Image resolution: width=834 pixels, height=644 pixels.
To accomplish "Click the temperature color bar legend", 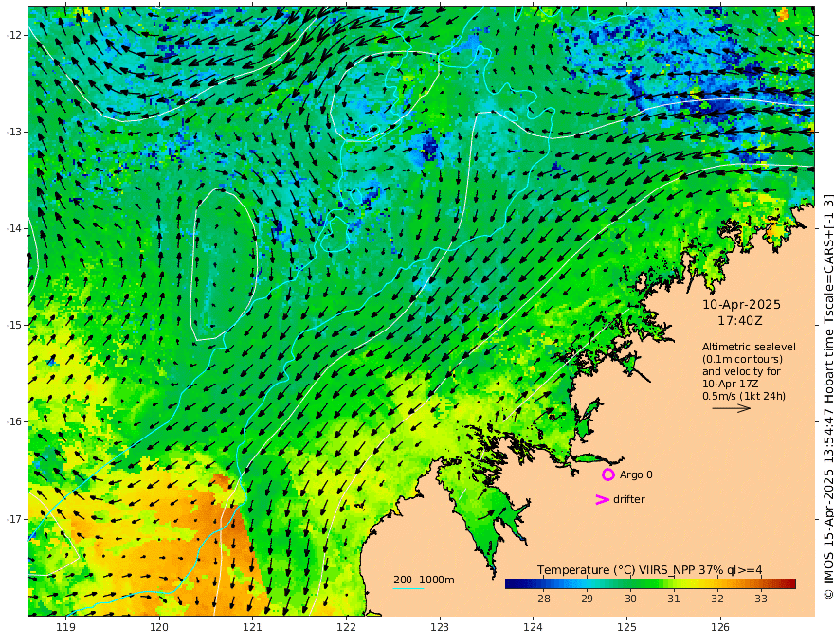I will pyautogui.click(x=650, y=584).
